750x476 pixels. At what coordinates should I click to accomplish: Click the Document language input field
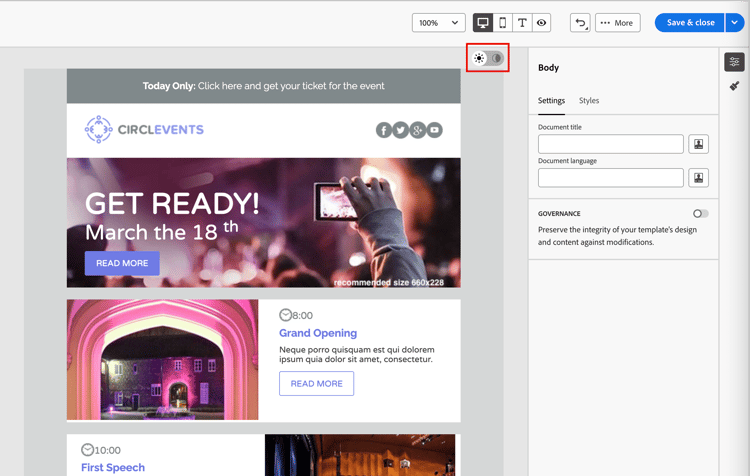[x=610, y=178]
